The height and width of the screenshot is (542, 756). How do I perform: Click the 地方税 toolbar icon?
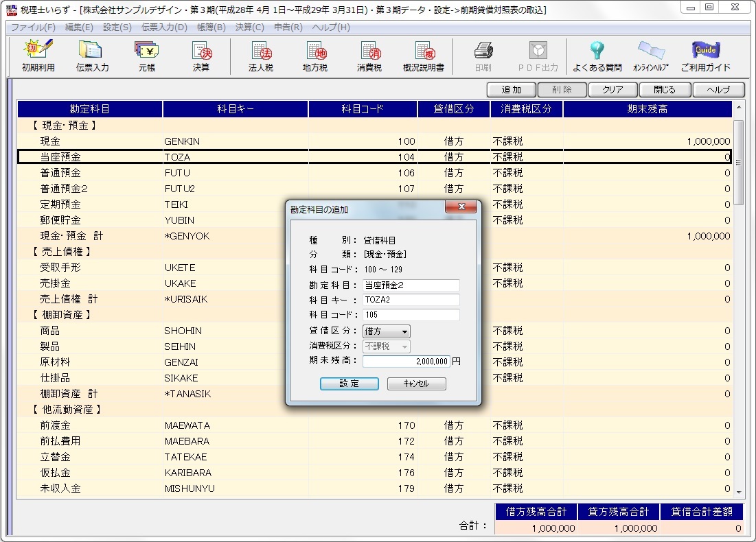tap(315, 56)
